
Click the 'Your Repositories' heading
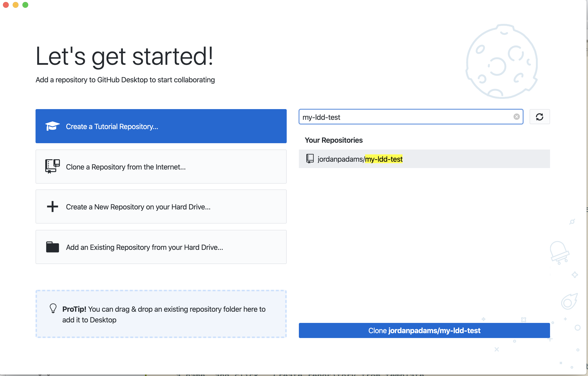334,140
